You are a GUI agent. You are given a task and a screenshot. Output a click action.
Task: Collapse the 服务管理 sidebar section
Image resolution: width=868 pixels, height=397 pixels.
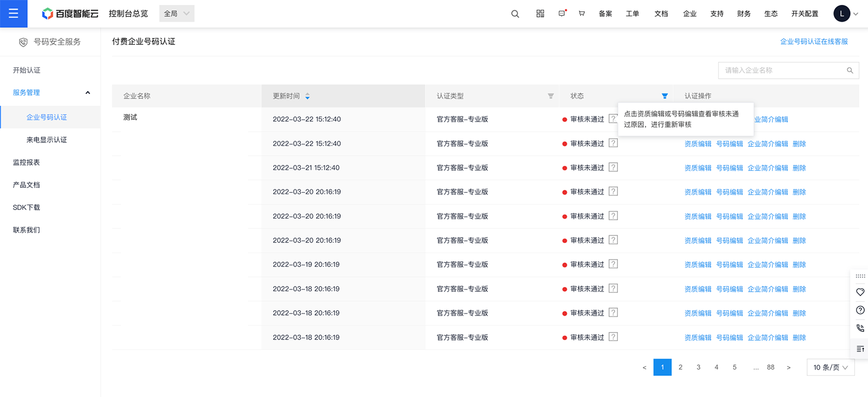coord(88,93)
